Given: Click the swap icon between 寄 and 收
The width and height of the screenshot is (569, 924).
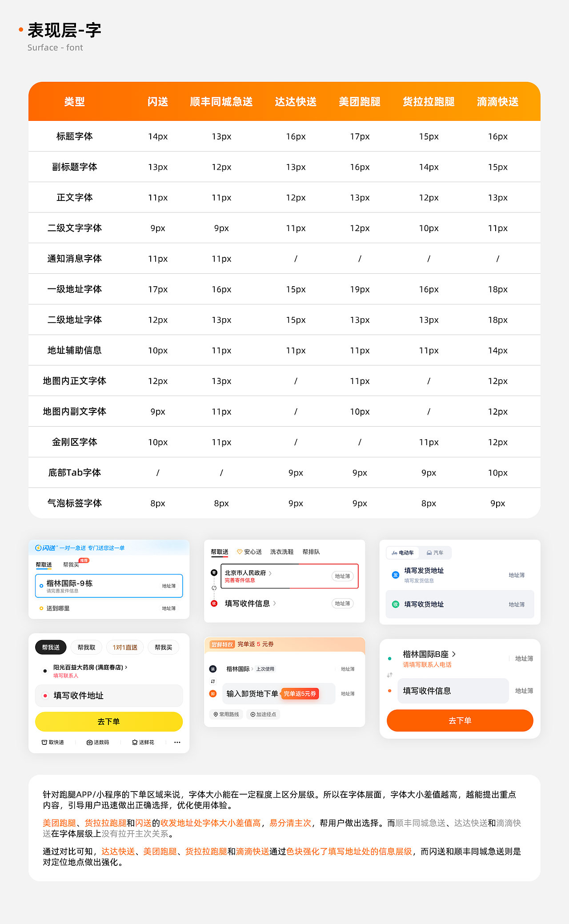Looking at the screenshot, I should pyautogui.click(x=214, y=588).
